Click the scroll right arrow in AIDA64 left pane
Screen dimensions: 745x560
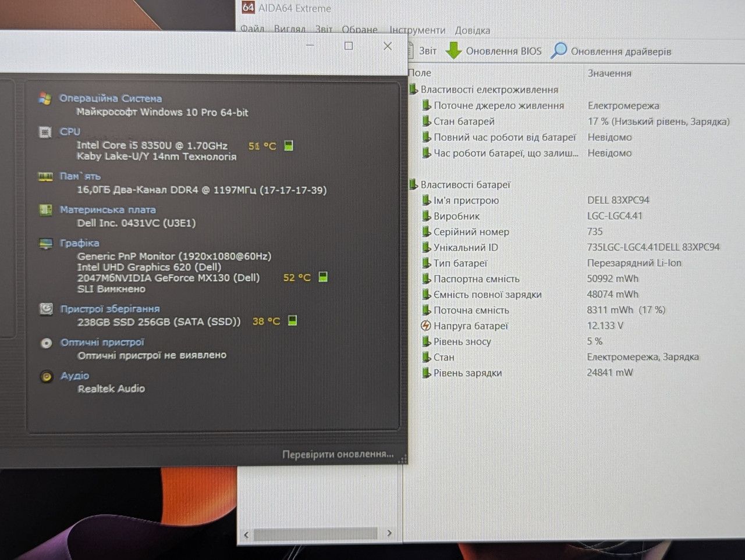click(x=389, y=533)
